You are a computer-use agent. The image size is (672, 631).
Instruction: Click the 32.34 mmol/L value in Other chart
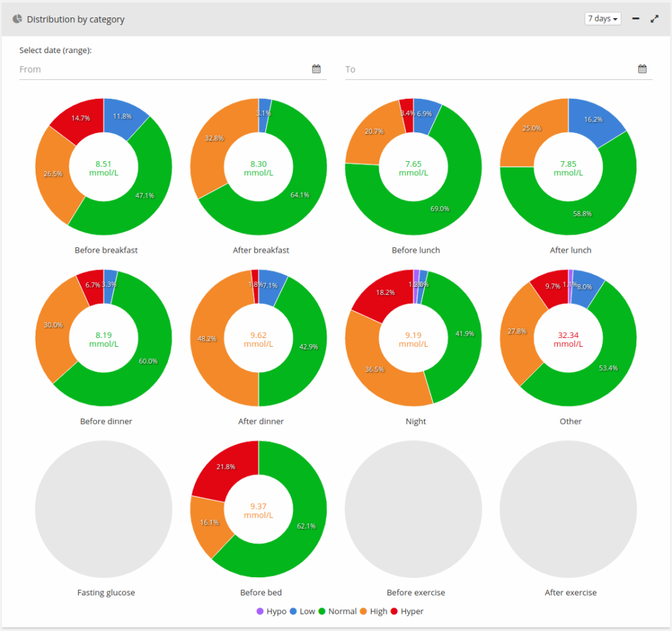570,339
